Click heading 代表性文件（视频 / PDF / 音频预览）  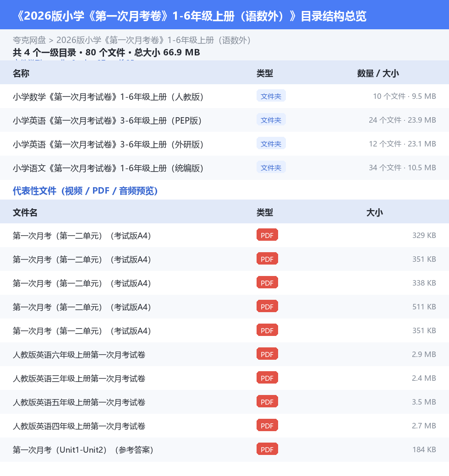point(85,191)
